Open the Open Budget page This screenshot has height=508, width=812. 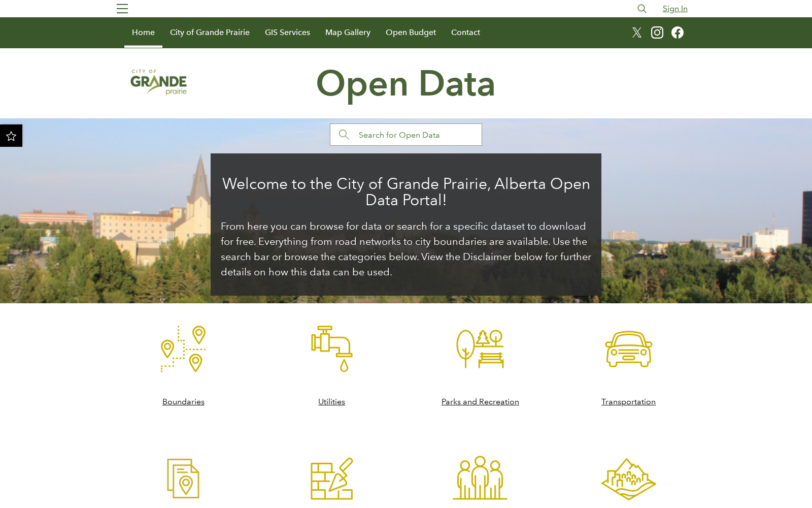(x=411, y=33)
